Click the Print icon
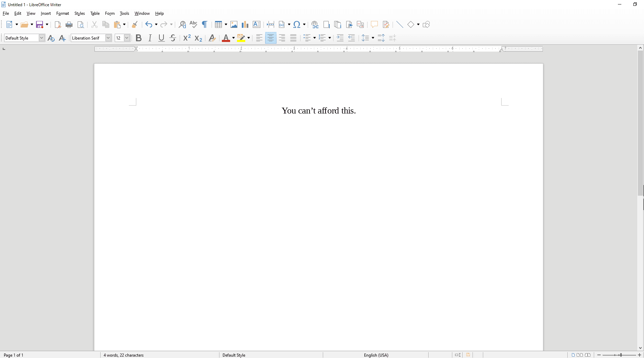Image resolution: width=644 pixels, height=358 pixels. 69,24
